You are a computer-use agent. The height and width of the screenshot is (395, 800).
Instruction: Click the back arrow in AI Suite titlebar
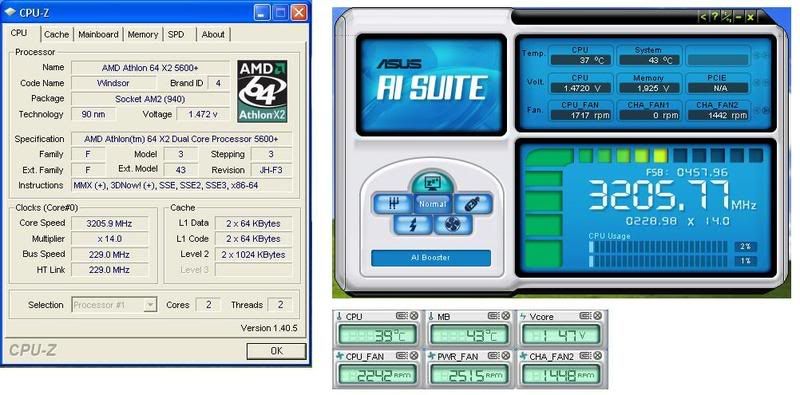click(x=703, y=17)
